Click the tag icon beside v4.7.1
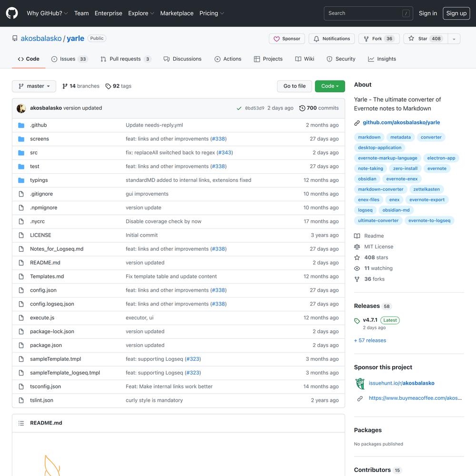The height and width of the screenshot is (476, 476). click(357, 320)
